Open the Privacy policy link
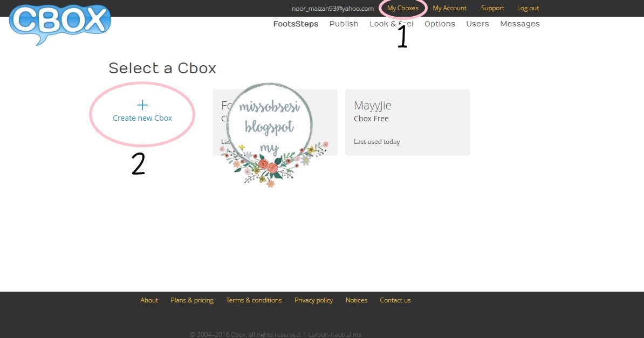 tap(313, 300)
